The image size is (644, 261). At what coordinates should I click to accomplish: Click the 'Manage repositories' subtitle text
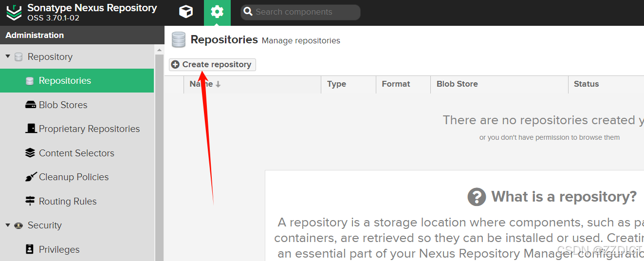click(301, 40)
